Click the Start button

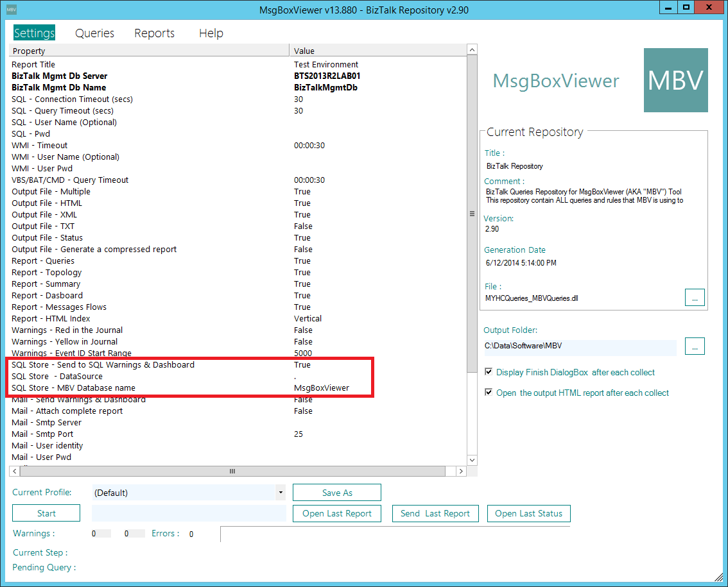pos(46,513)
